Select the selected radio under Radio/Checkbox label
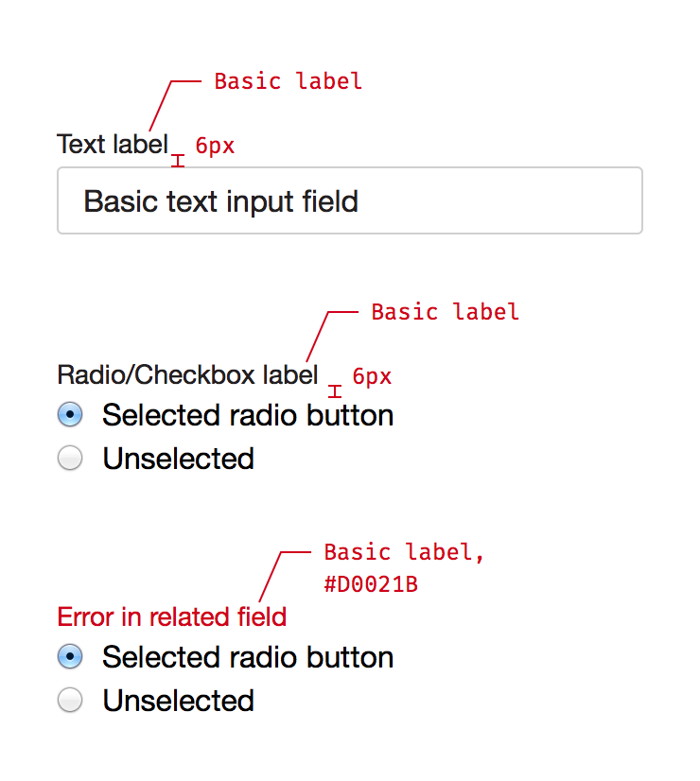 (x=70, y=415)
